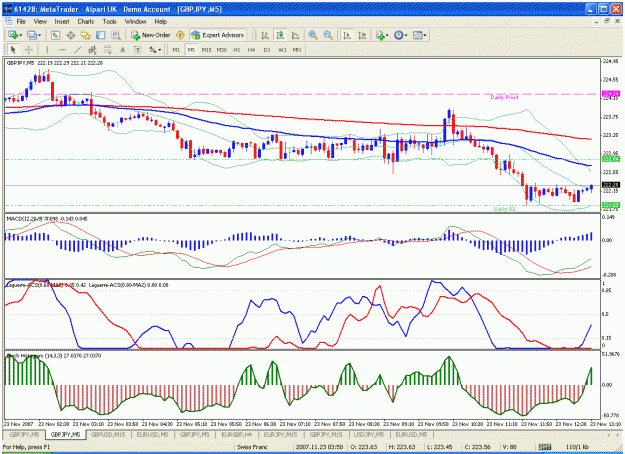Select the D1 timeframe
This screenshot has width=625, height=454.
[x=267, y=50]
